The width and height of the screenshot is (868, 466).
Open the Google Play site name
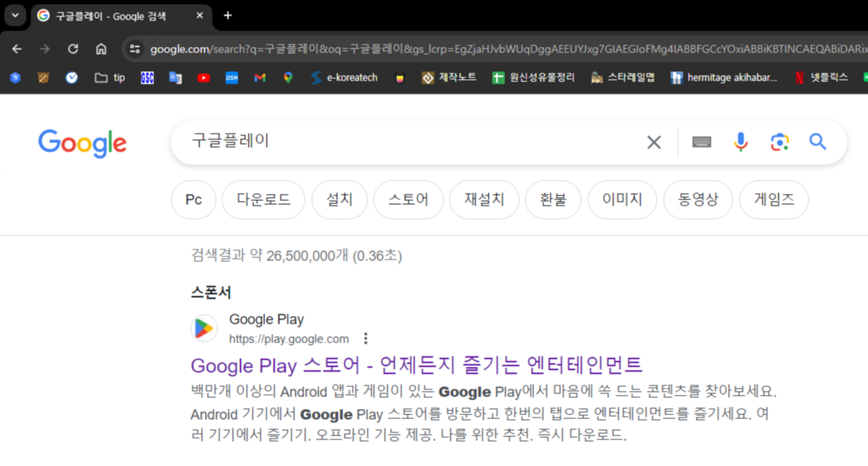(x=267, y=319)
